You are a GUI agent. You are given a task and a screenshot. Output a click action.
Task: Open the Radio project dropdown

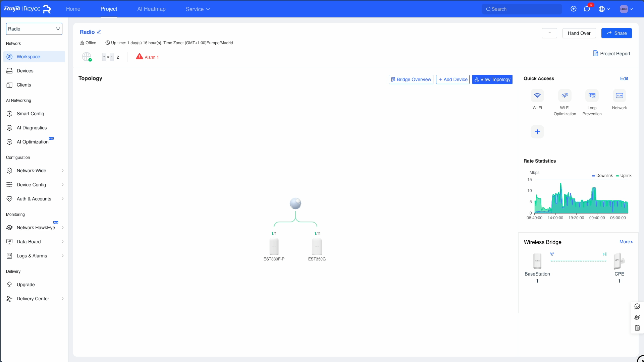[x=34, y=29]
